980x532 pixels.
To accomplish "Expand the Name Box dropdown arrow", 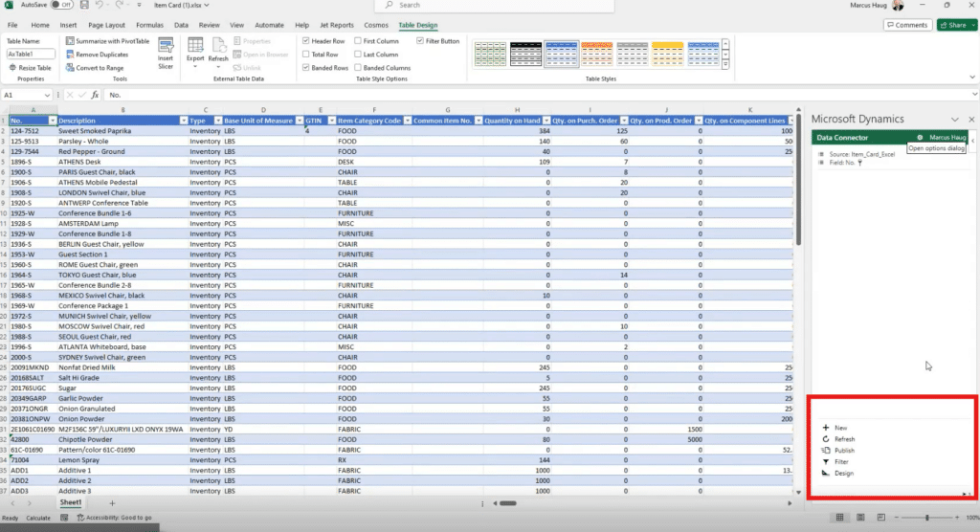I will [47, 95].
